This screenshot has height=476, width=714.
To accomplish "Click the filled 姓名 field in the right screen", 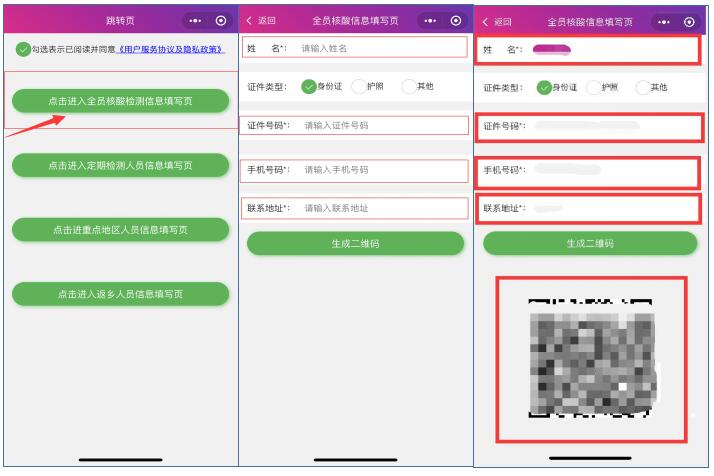I will [588, 50].
